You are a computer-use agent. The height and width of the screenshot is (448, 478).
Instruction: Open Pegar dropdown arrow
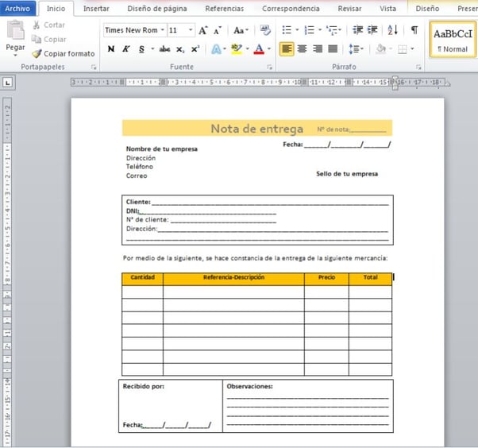[15, 56]
